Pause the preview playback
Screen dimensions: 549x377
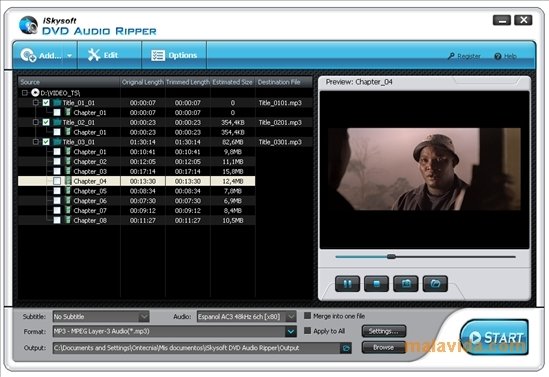pos(347,284)
